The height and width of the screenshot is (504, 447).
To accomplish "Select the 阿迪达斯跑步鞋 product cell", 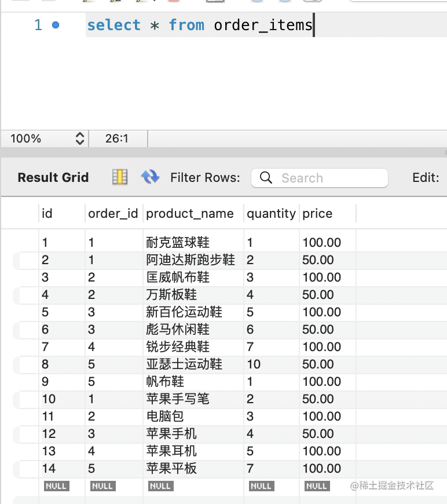I will 190,260.
